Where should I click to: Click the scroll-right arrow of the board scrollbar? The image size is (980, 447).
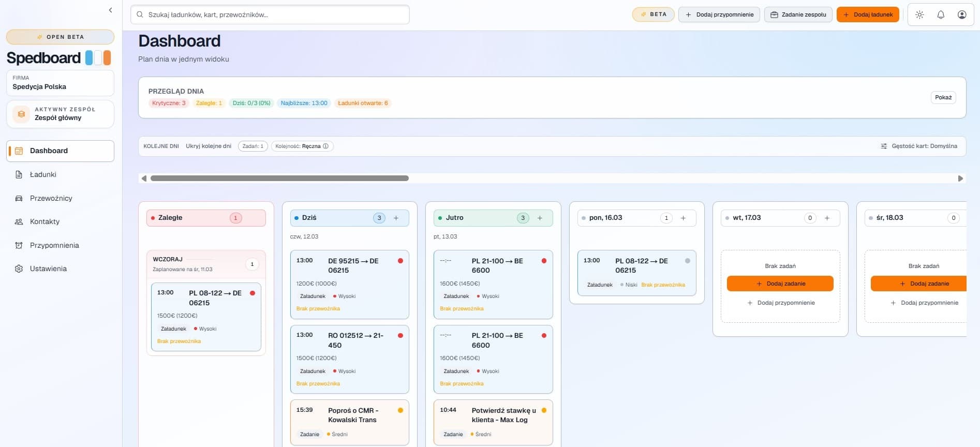point(960,178)
